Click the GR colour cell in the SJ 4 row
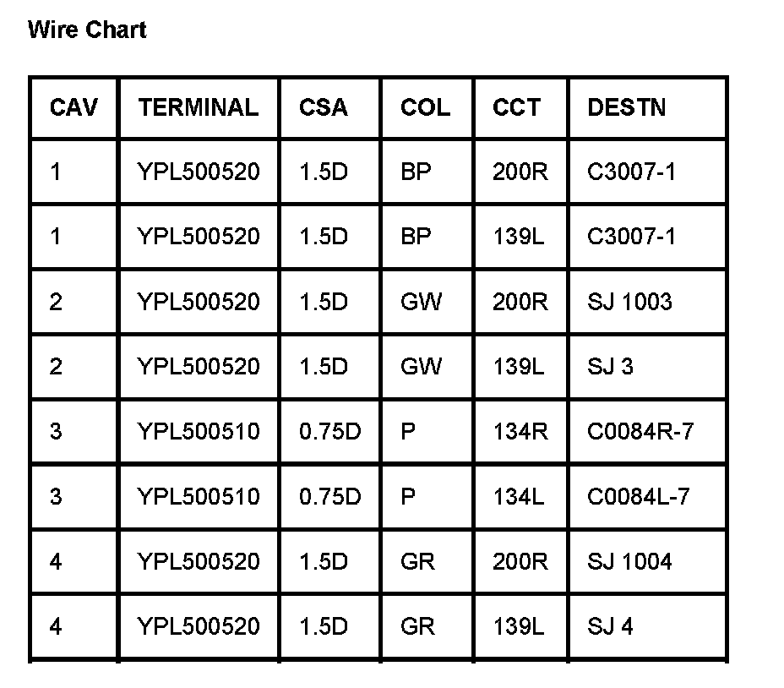Viewport: 784px width, 688px height. pyautogui.click(x=417, y=626)
